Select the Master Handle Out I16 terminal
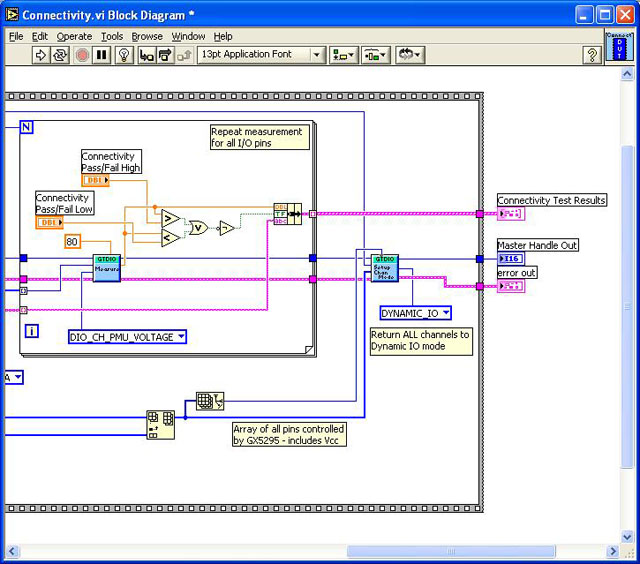The height and width of the screenshot is (564, 640). (510, 259)
